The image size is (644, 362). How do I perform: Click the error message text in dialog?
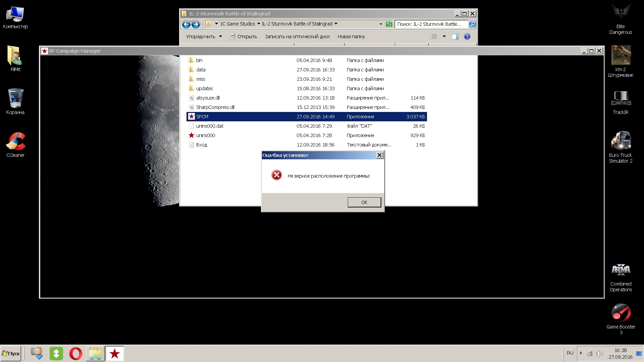[x=328, y=176]
